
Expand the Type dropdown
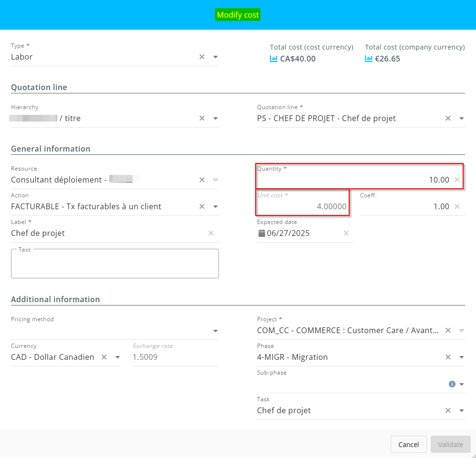tap(215, 57)
